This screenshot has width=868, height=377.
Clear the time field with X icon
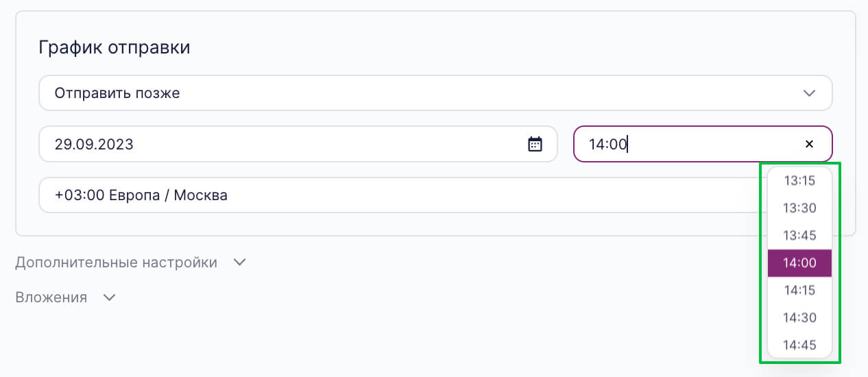[809, 144]
